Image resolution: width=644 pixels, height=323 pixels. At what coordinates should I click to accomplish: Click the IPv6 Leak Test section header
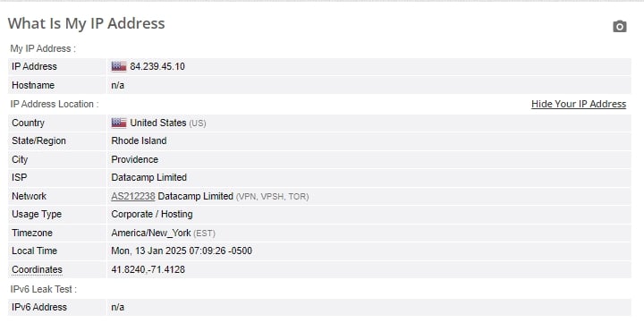(x=43, y=289)
